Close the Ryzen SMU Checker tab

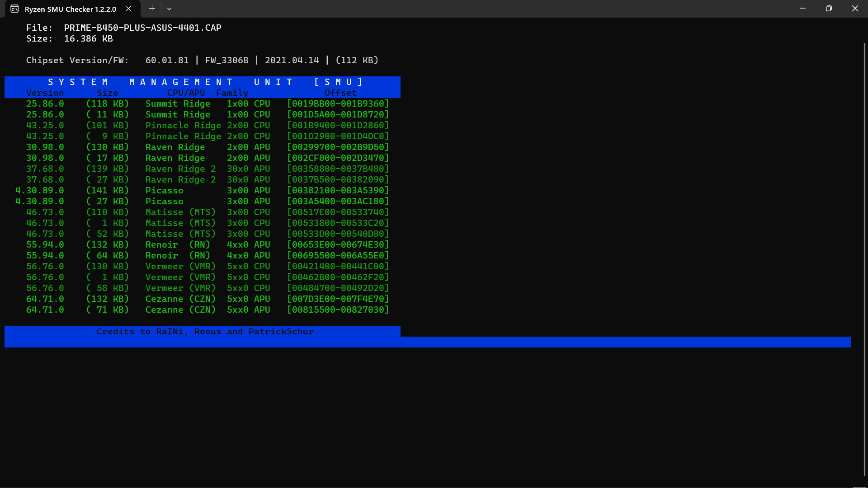128,9
